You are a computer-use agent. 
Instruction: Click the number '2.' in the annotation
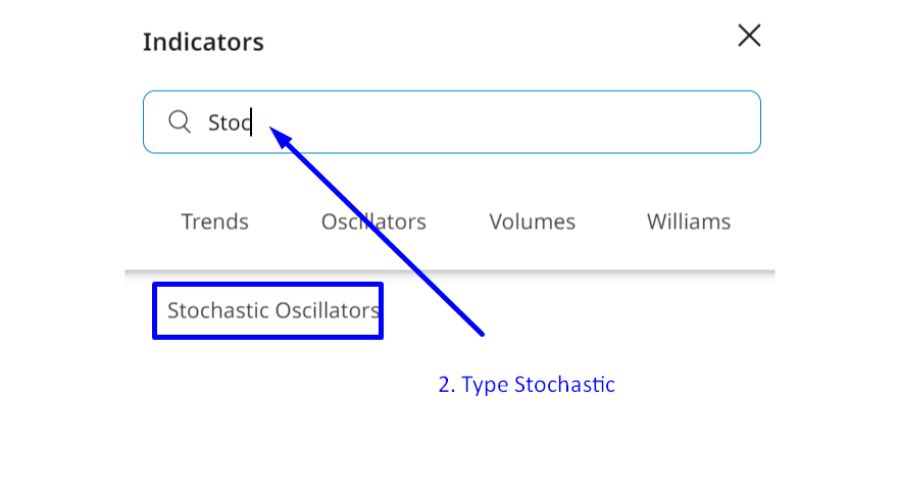[447, 384]
